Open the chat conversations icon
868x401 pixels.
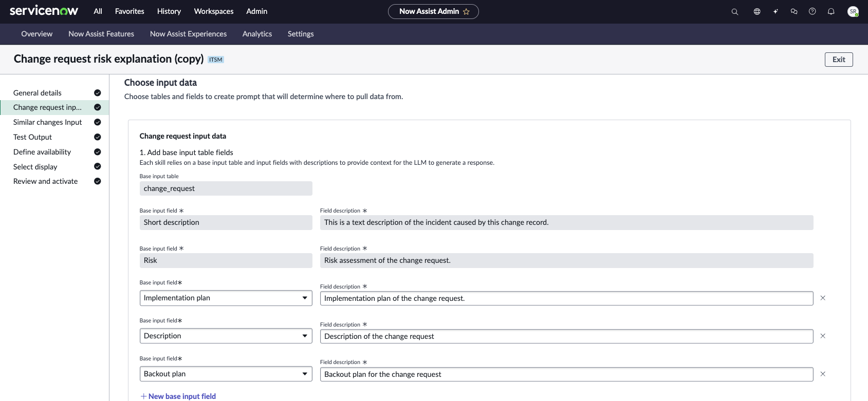coord(794,11)
